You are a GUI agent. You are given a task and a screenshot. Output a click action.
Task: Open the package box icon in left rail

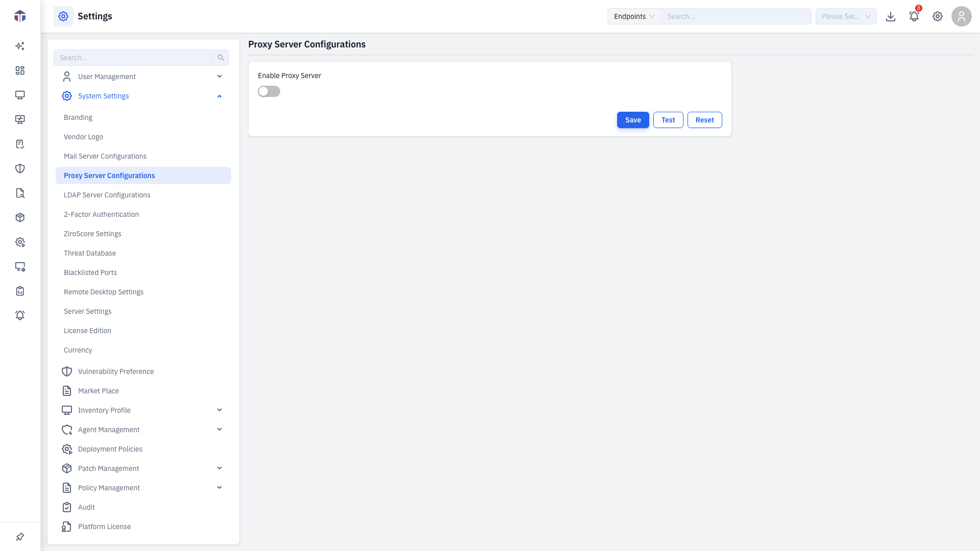pyautogui.click(x=20, y=217)
